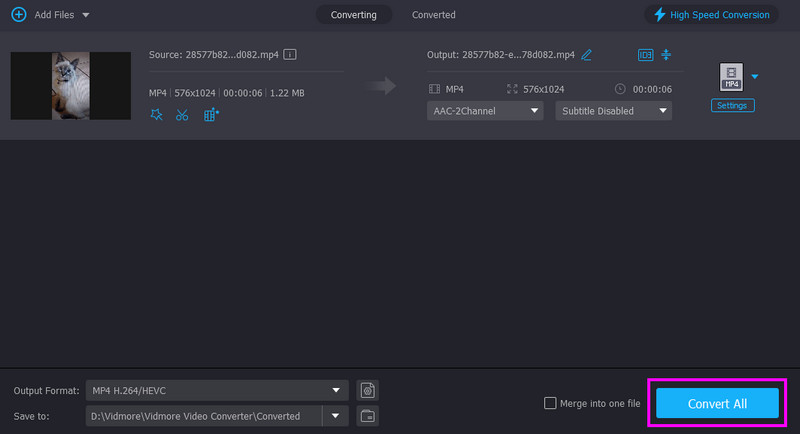Expand the Output Format MP4 H.264/HEVC dropdown

point(217,390)
